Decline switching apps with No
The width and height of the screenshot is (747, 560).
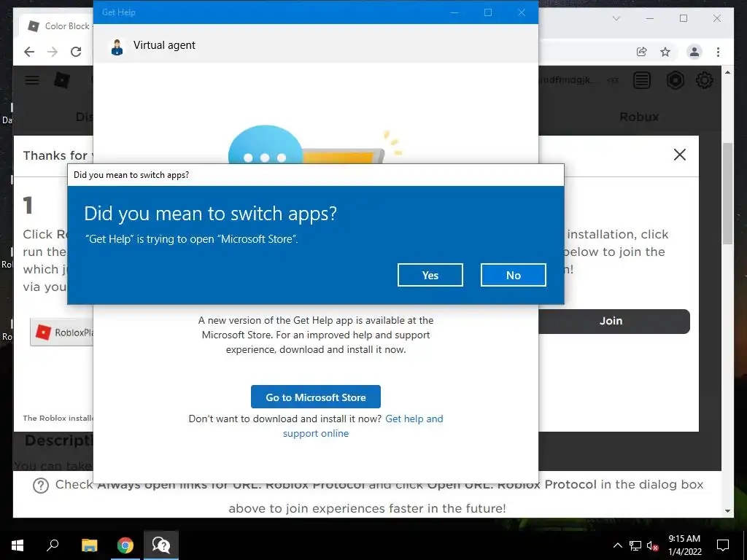tap(513, 275)
